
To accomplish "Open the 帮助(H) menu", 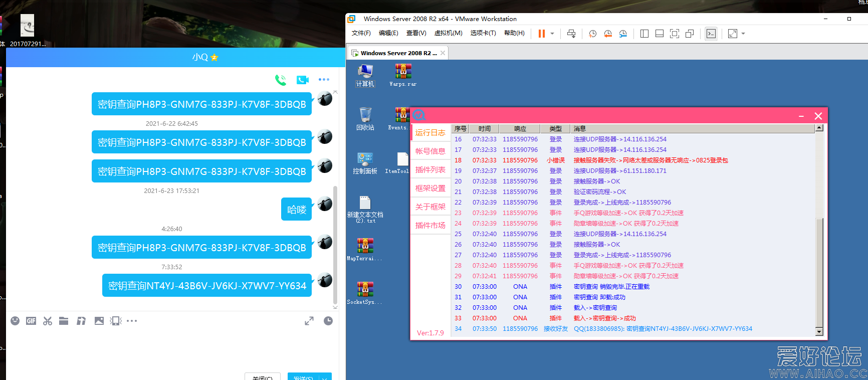I will tap(515, 33).
